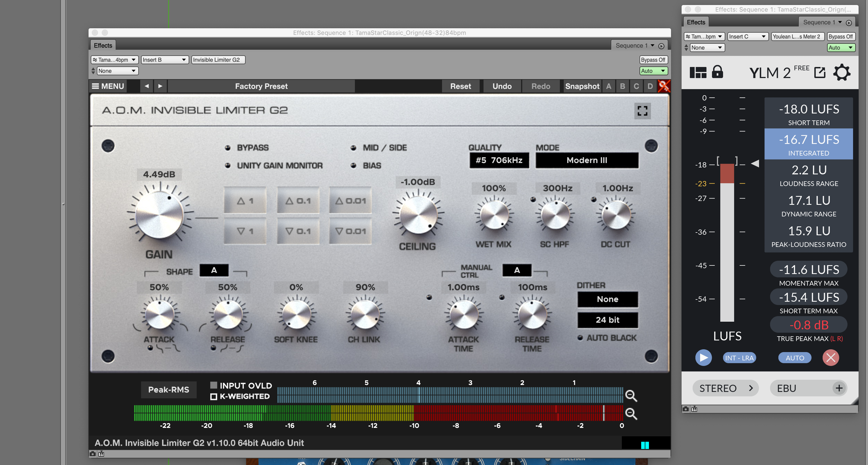Click the Reset button
Viewport: 868px width, 465px height.
461,86
